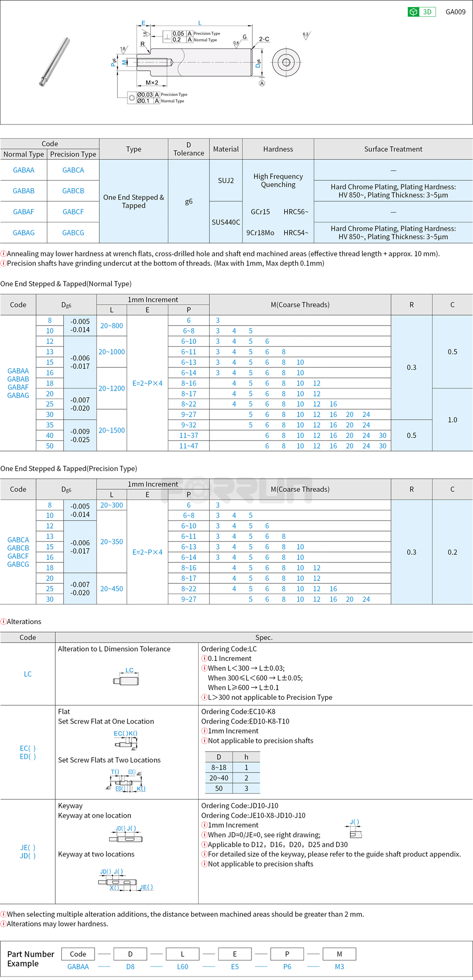The image size is (473, 980).
Task: Click the 'One End Stepped & Tapped' type cell
Action: pyautogui.click(x=134, y=202)
